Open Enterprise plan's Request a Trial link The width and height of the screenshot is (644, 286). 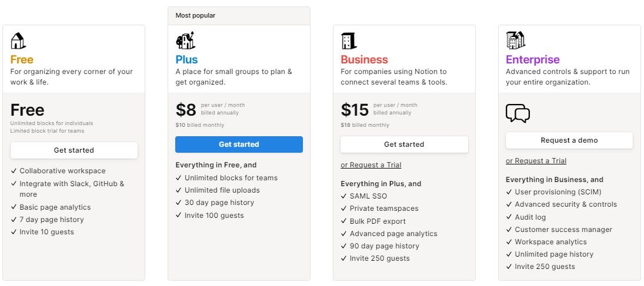[x=536, y=161]
